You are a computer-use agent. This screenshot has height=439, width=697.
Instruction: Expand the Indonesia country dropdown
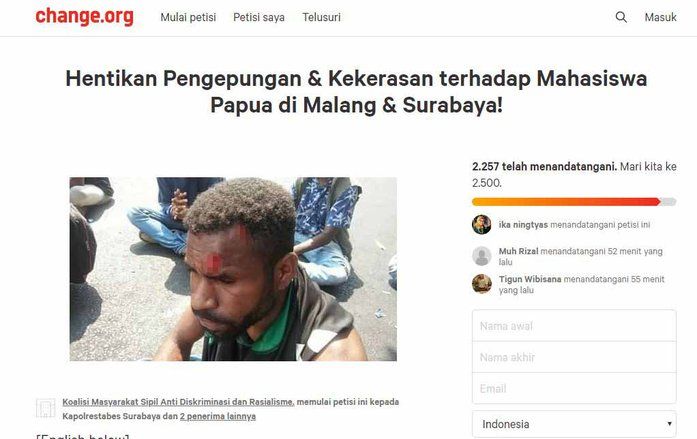pyautogui.click(x=574, y=424)
